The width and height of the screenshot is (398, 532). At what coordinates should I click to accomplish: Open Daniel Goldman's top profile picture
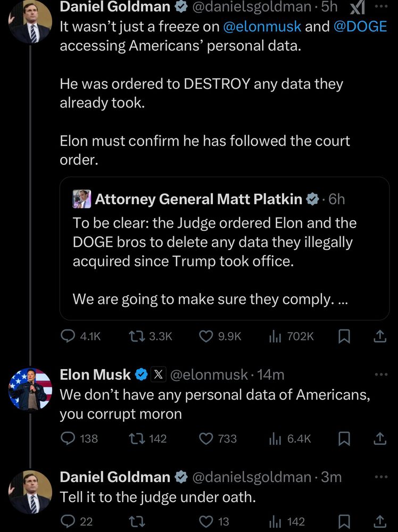point(30,21)
